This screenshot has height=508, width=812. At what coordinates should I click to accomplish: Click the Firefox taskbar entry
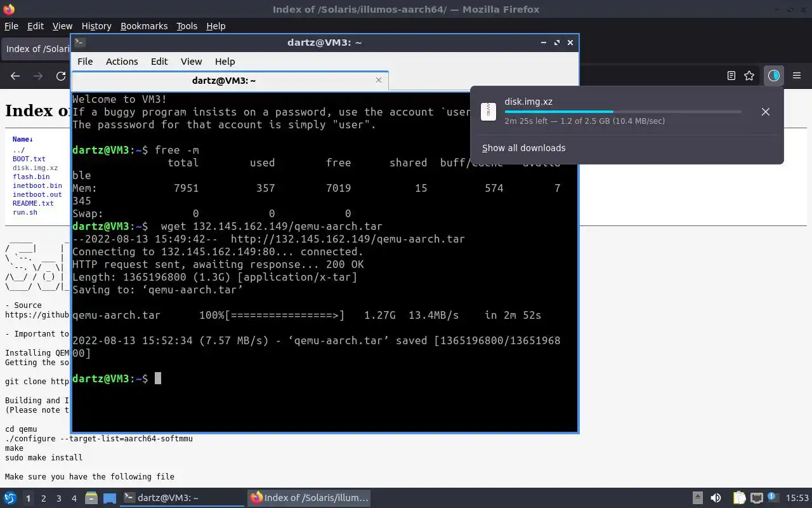click(309, 498)
